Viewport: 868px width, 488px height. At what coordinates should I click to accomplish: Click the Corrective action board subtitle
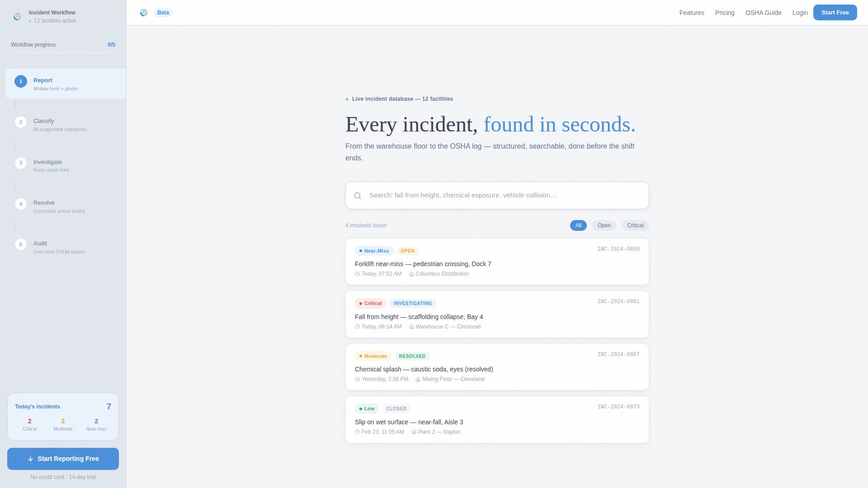[x=59, y=211]
